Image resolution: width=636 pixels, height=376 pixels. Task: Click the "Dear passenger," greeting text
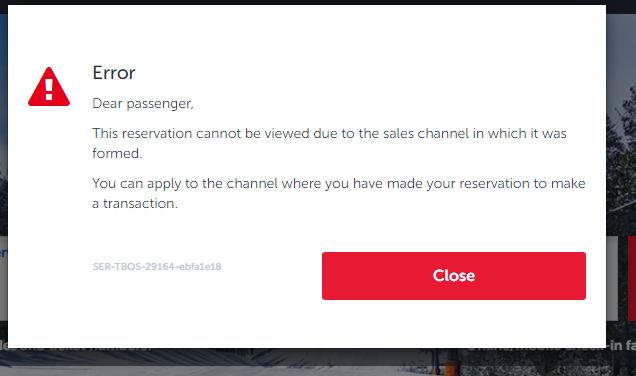click(x=143, y=103)
